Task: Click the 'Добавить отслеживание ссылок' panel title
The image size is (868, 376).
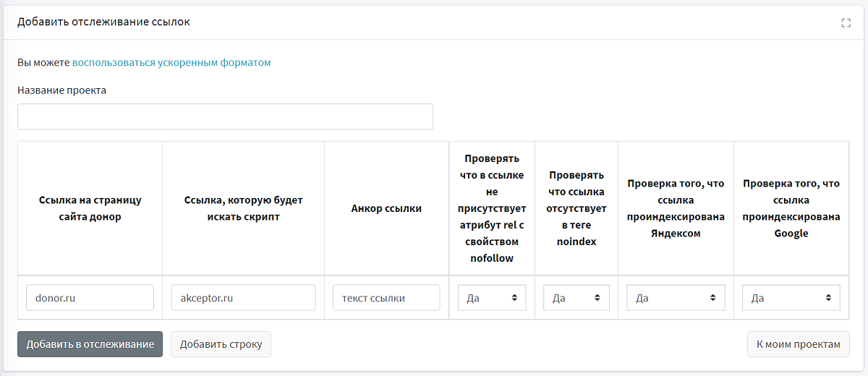Action: point(103,22)
